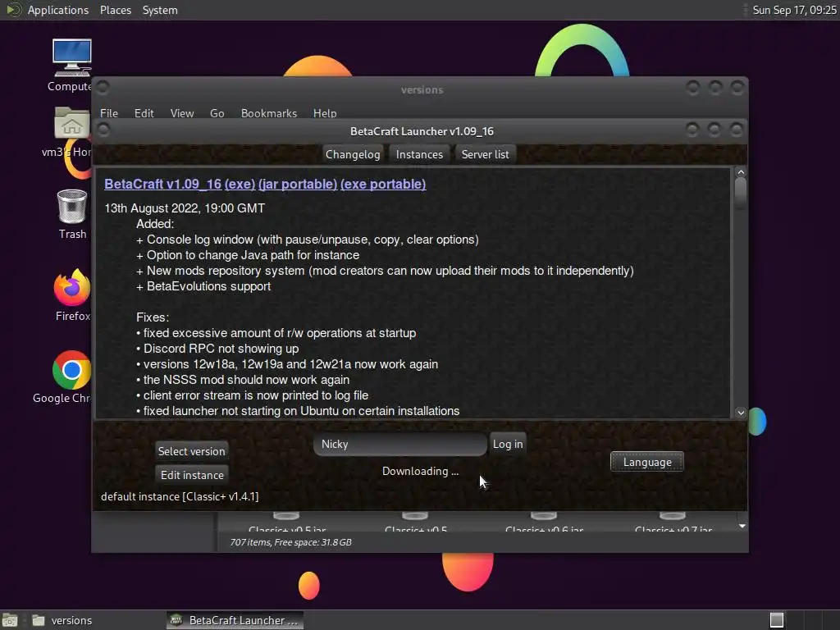
Task: Click the Edit instance button
Action: pyautogui.click(x=192, y=475)
